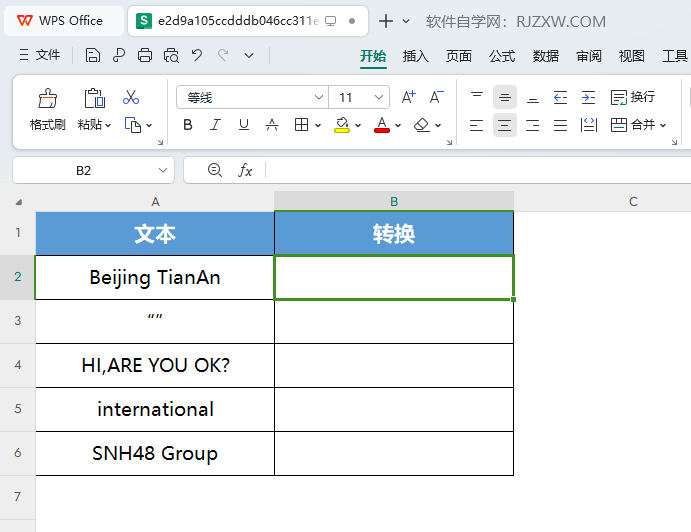Click the Format Painter brush icon
Image resolution: width=691 pixels, height=532 pixels.
click(x=48, y=98)
